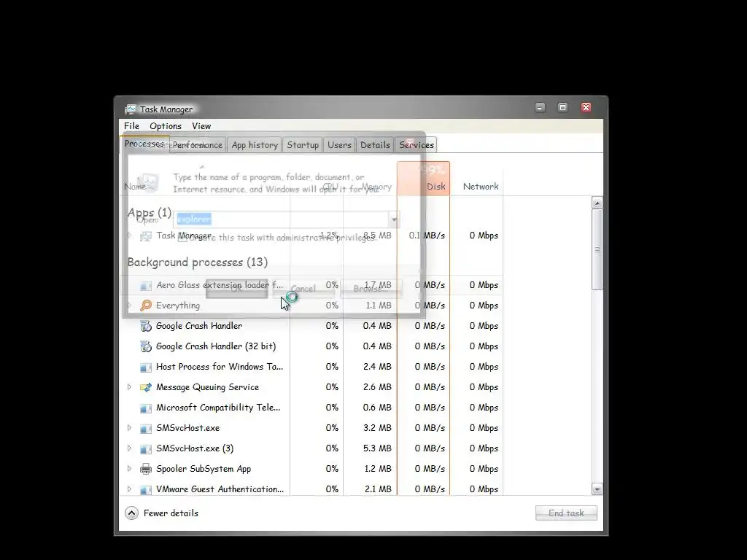Click the Everything magnifier search icon
Viewport: 747px width, 560px height.
pyautogui.click(x=146, y=306)
